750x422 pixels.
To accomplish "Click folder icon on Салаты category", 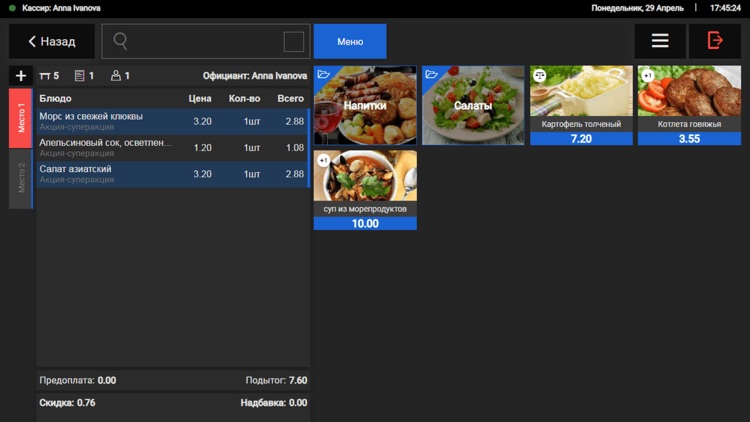I will (x=431, y=74).
